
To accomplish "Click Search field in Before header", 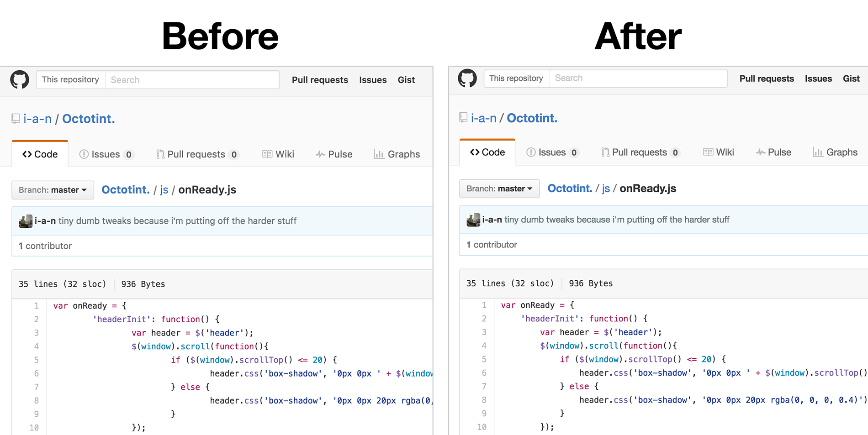I will point(192,80).
